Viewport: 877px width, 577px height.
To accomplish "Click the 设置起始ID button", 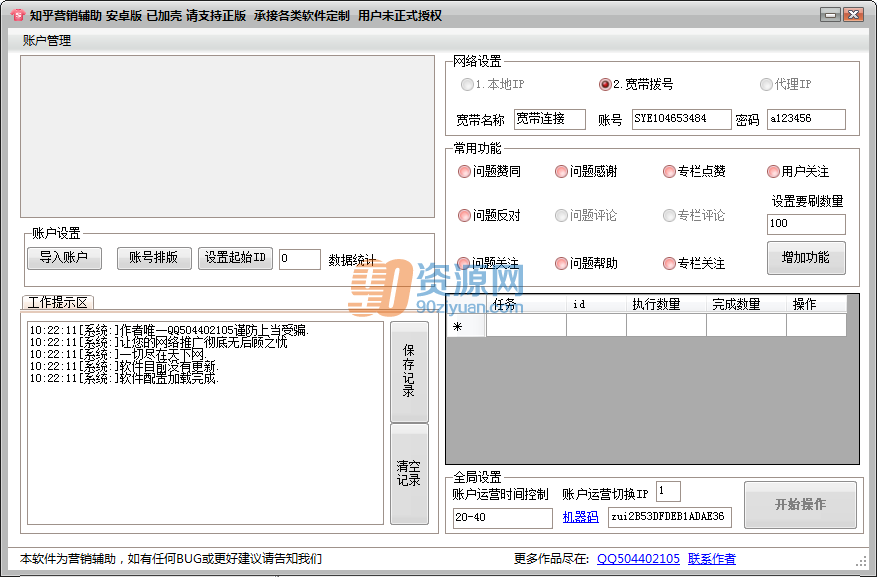I will coord(235,258).
